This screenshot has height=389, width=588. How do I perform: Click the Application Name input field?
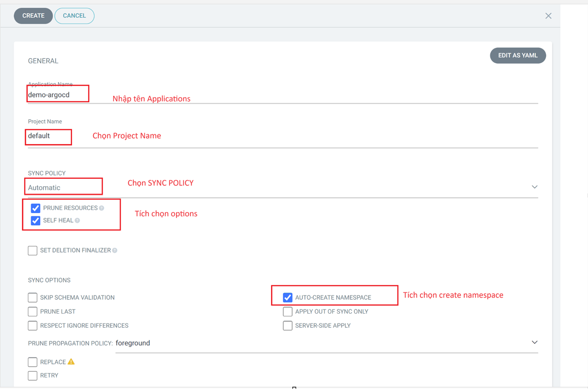[283, 95]
